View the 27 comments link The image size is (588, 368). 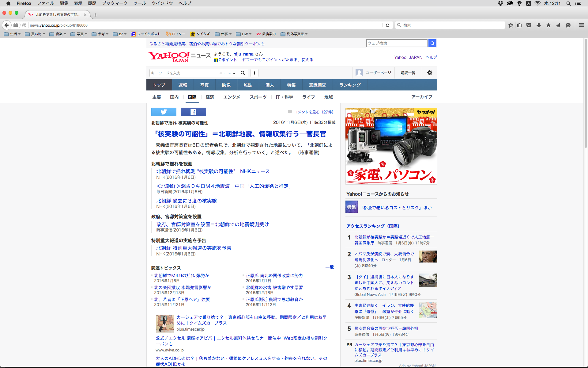(x=313, y=112)
